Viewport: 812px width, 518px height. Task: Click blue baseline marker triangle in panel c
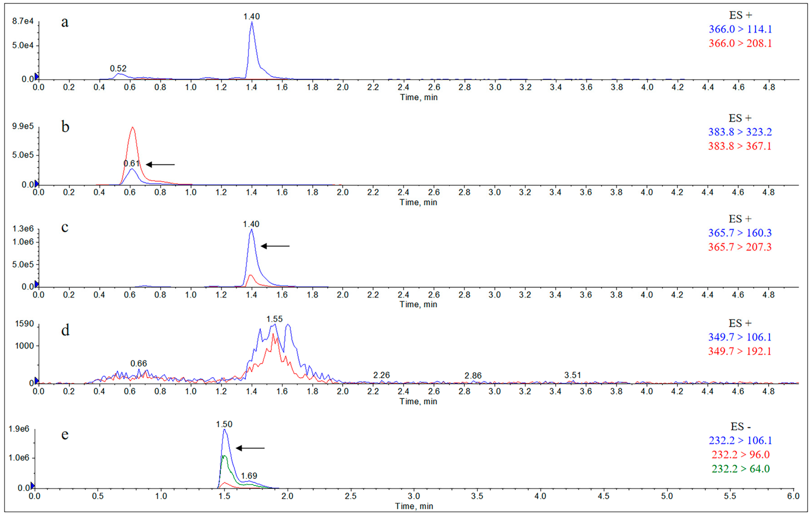point(36,284)
